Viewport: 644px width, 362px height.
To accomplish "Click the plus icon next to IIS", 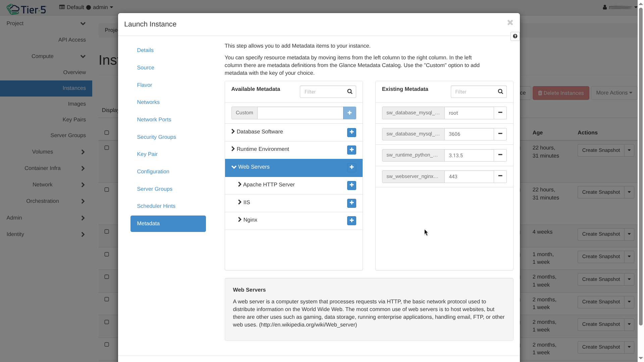I will [352, 203].
